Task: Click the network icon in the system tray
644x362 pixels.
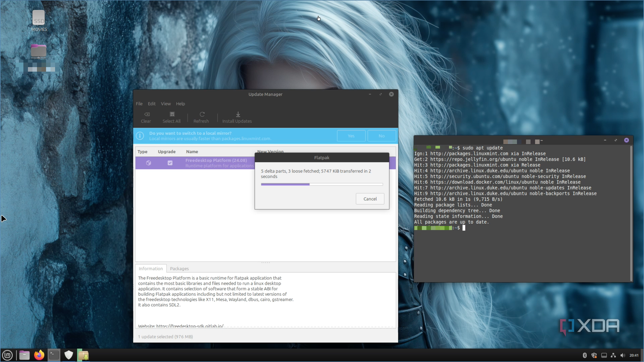Action: (613, 355)
